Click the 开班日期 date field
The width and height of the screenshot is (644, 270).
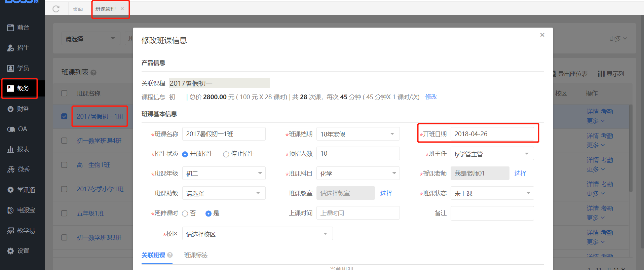[492, 134]
